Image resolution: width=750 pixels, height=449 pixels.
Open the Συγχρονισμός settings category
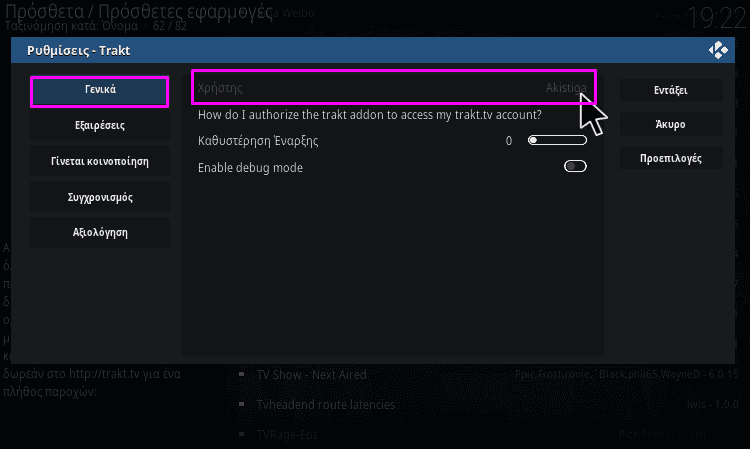[x=99, y=197]
